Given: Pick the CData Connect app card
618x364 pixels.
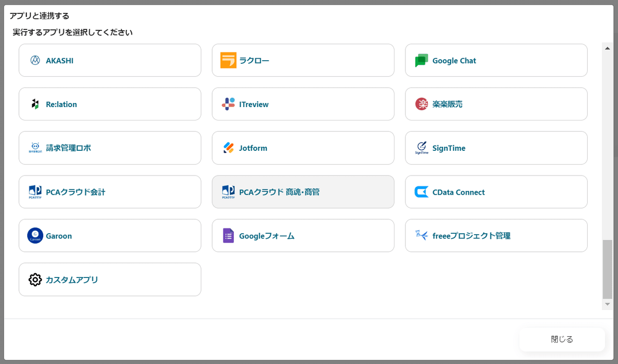Looking at the screenshot, I should coord(496,192).
